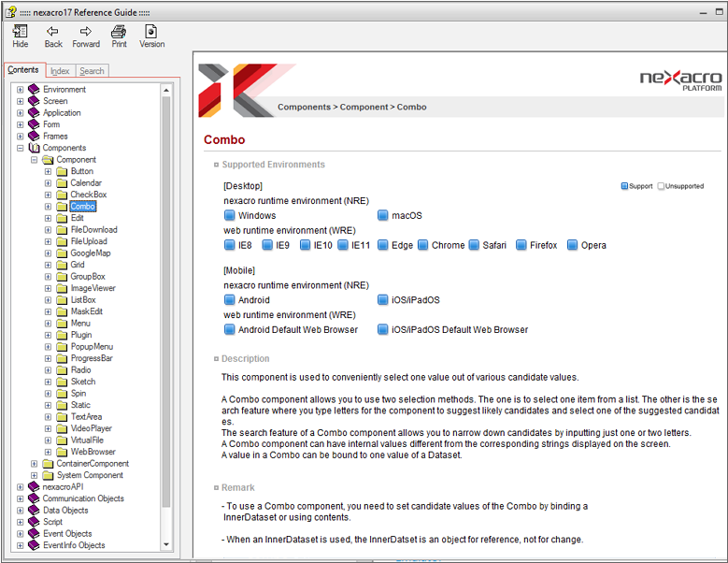The image size is (728, 563).
Task: Expand the Form tree node
Action: [20, 124]
